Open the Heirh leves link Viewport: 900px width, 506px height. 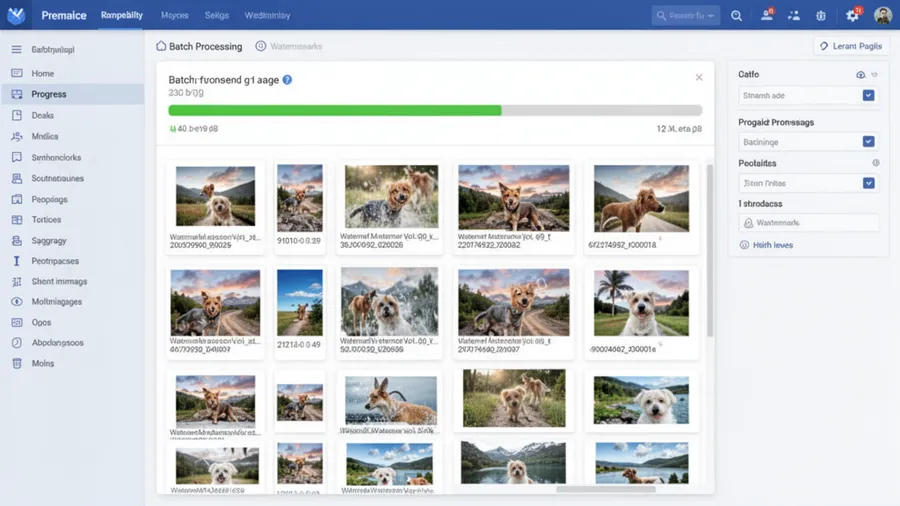(x=767, y=245)
